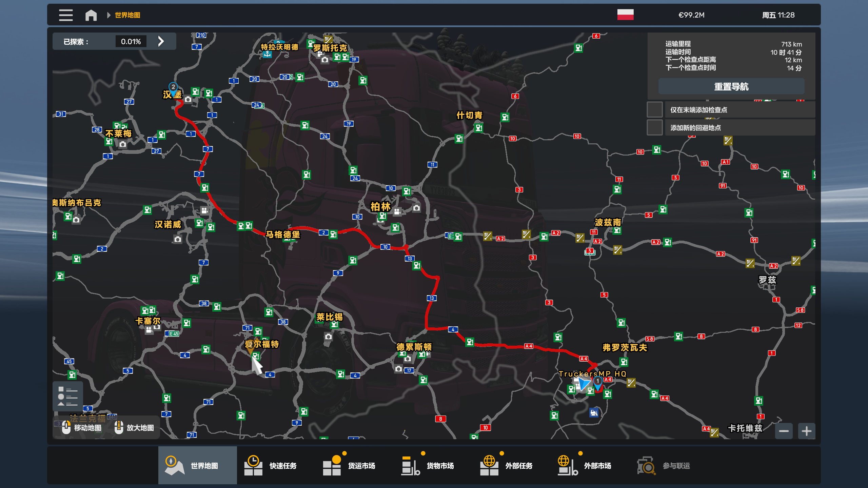Enable 仅在末端添加检查点 checkbox

click(655, 109)
